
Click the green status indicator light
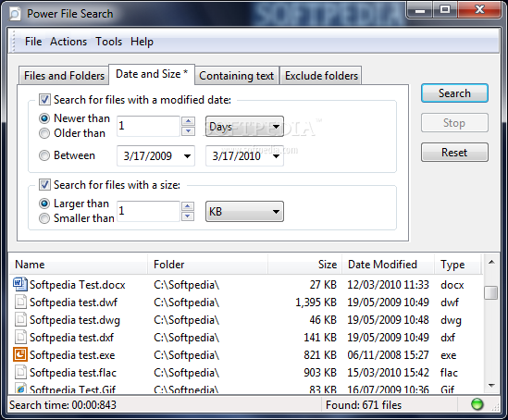[x=477, y=404]
